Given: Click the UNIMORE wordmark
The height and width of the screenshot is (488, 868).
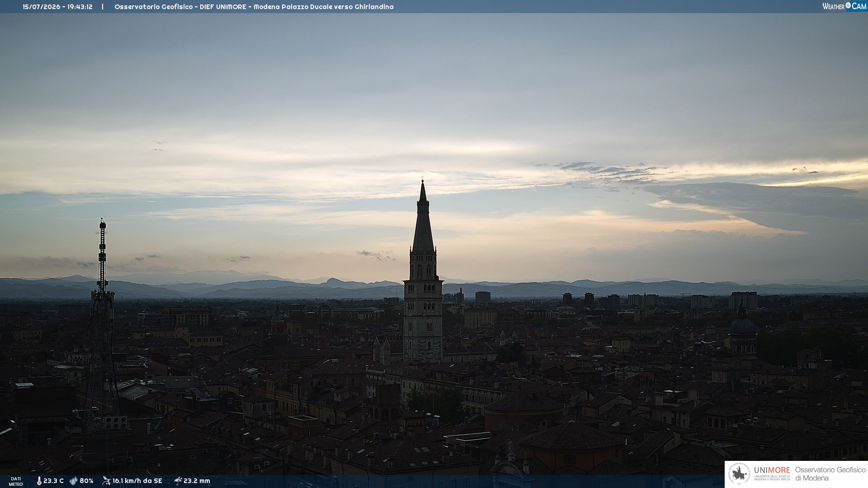Looking at the screenshot, I should [772, 470].
